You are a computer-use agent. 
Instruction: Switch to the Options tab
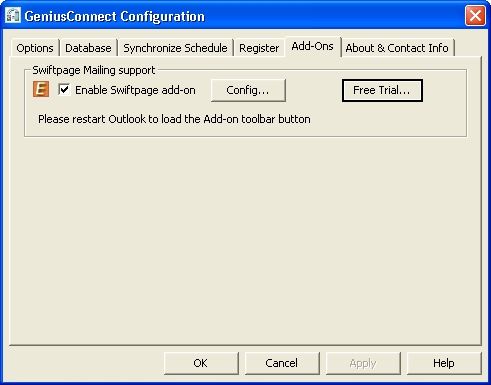(35, 48)
